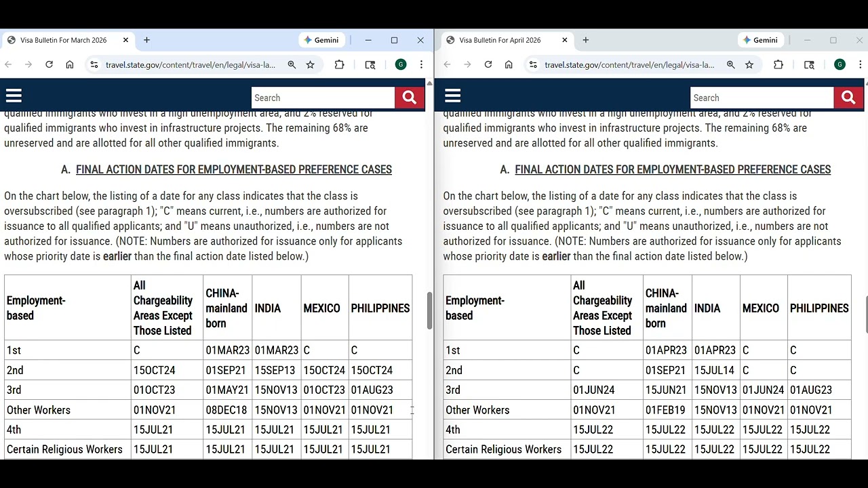View site information icon in March window

pyautogui.click(x=94, y=64)
